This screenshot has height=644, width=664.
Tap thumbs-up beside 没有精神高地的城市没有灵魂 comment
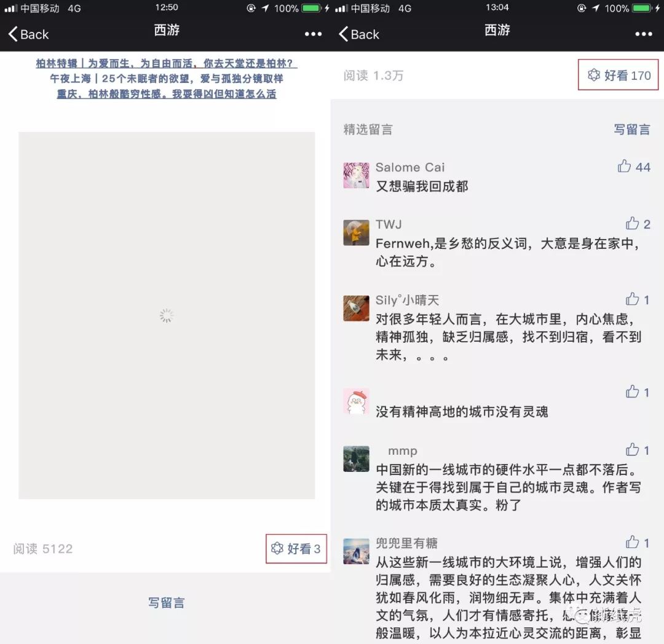632,392
